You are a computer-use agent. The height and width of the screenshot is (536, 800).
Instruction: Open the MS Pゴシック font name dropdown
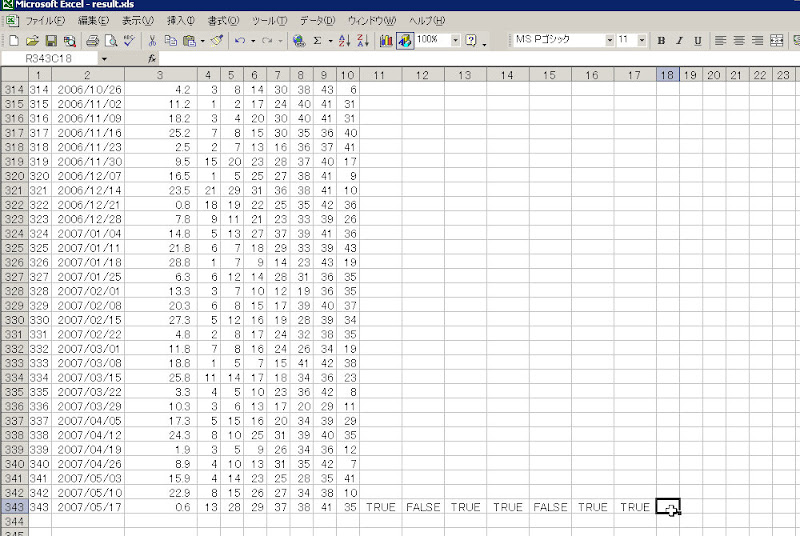point(609,40)
